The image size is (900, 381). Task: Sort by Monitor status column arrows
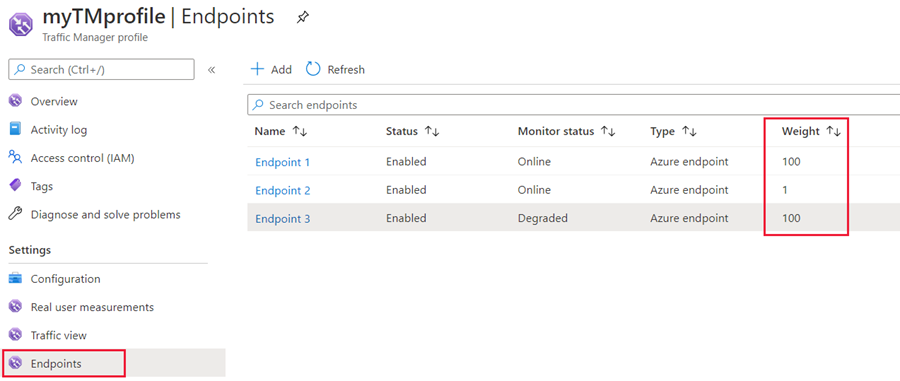[x=608, y=131]
